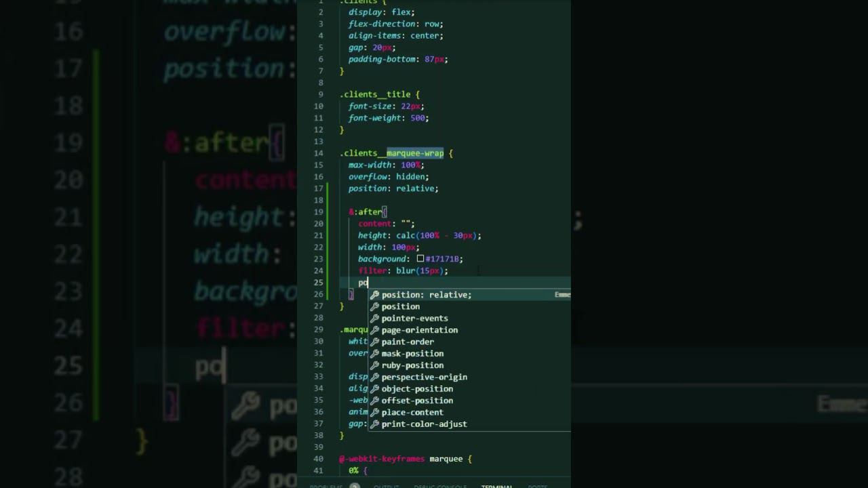
Task: Click the wrench icon beside 'position: relative;' suggestion
Action: point(374,295)
